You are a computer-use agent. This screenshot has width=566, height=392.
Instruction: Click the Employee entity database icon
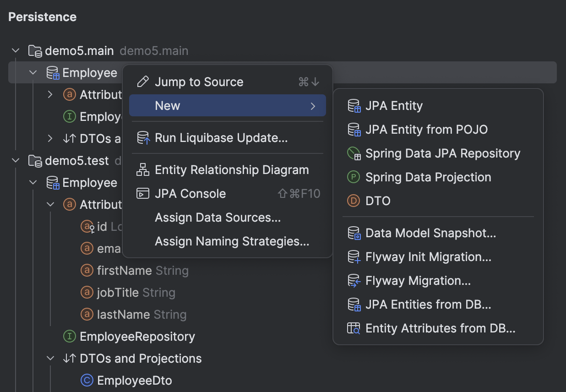point(54,72)
